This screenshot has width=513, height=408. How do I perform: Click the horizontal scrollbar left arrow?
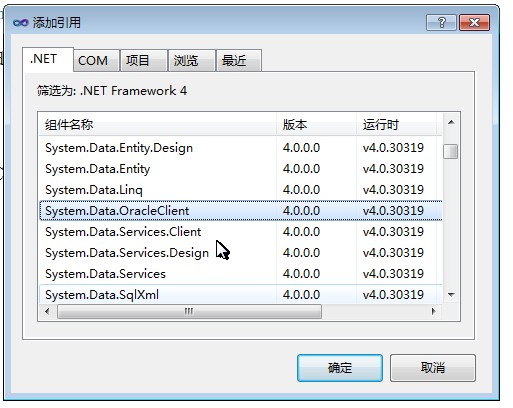[x=47, y=311]
